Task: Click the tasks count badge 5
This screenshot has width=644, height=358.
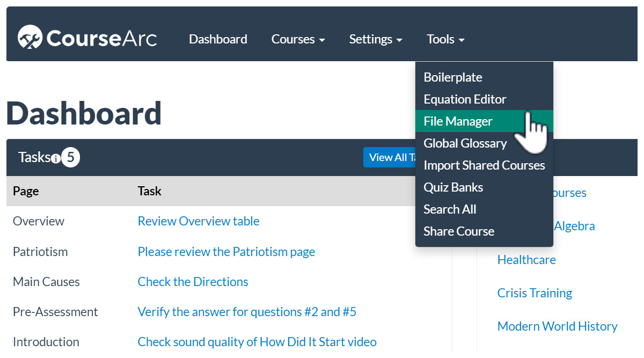Action: [70, 158]
